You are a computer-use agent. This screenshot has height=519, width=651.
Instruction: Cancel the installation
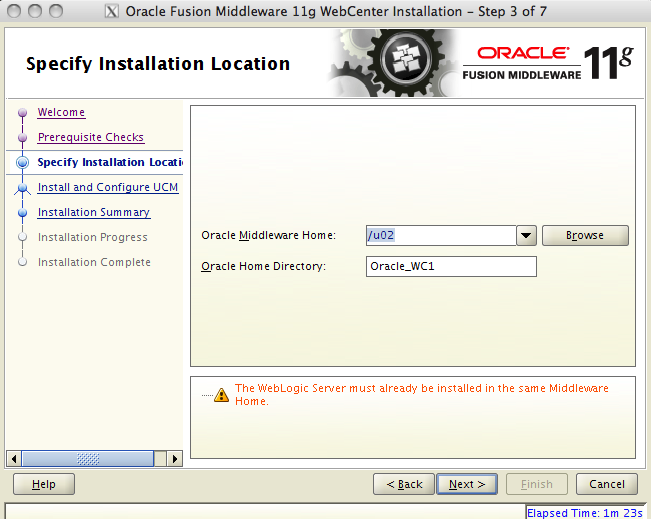click(606, 485)
